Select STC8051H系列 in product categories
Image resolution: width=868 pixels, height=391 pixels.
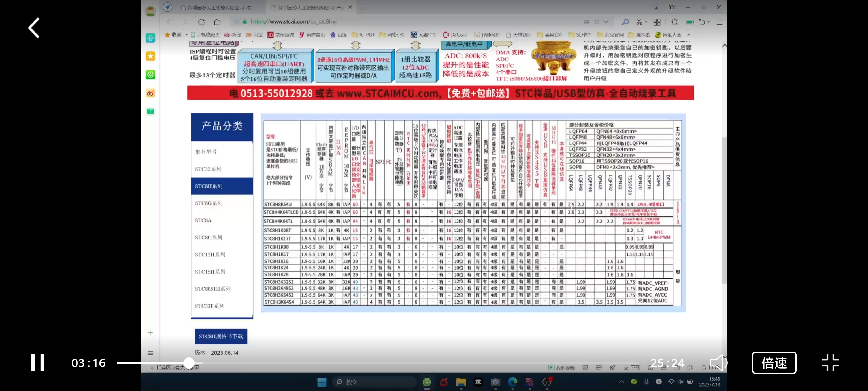click(x=222, y=289)
